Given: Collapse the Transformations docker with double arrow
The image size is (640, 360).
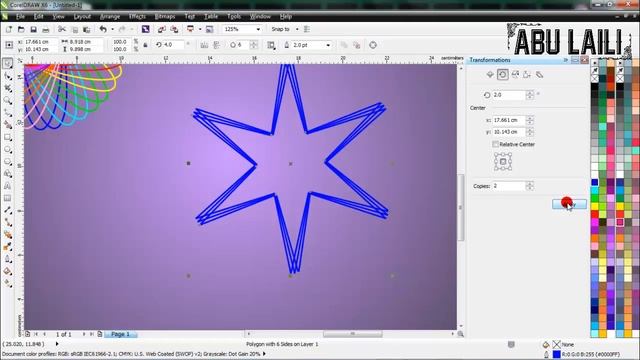Looking at the screenshot, I should click(x=566, y=60).
